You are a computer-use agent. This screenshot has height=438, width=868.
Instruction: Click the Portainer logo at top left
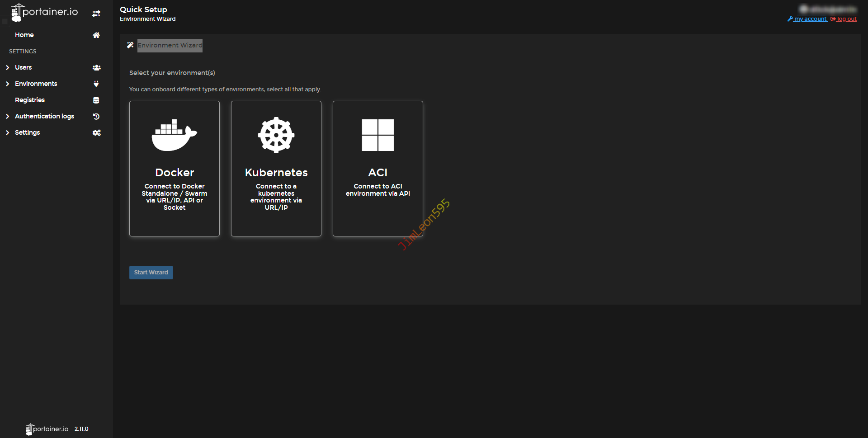[x=44, y=12]
